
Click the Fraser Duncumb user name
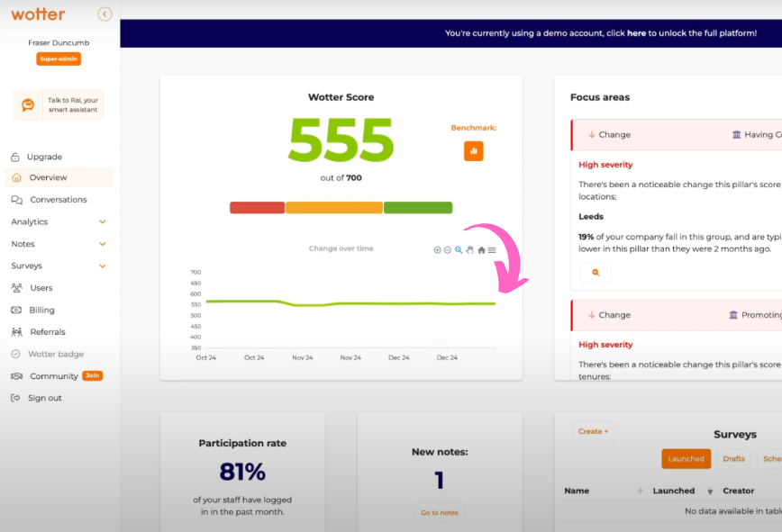click(59, 43)
